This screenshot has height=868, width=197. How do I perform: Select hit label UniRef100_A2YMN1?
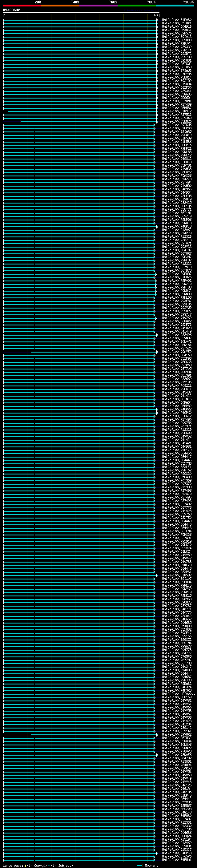click(x=176, y=101)
